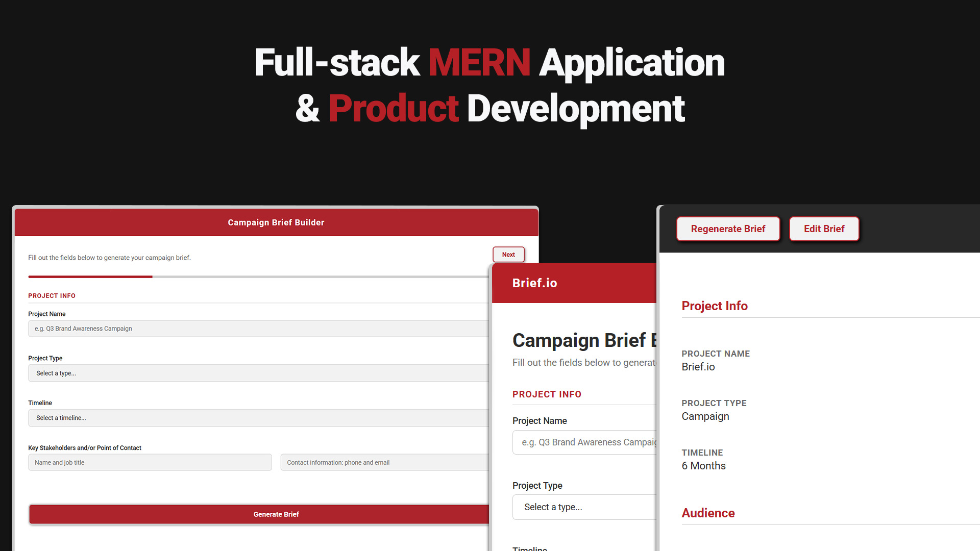Click the form progress bar in Campaign Brief Builder
980x551 pixels.
click(x=258, y=277)
